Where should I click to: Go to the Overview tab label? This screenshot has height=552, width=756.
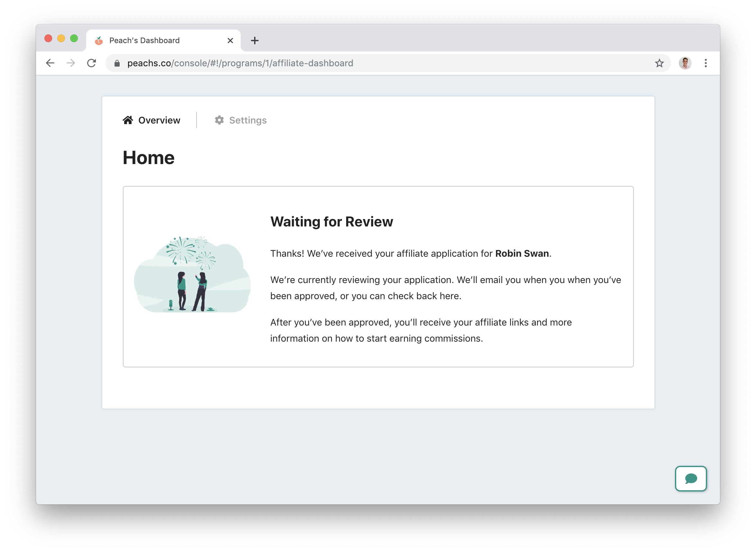point(159,120)
